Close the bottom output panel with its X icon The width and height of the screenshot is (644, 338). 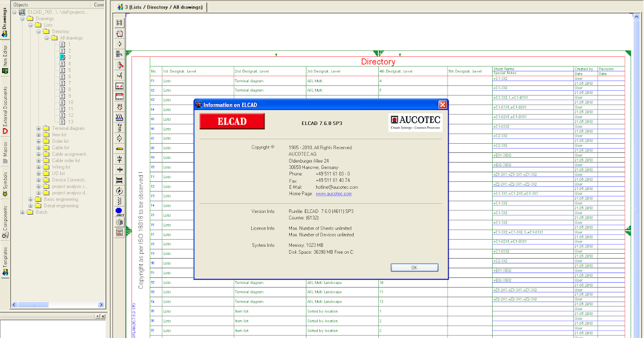pyautogui.click(x=102, y=317)
